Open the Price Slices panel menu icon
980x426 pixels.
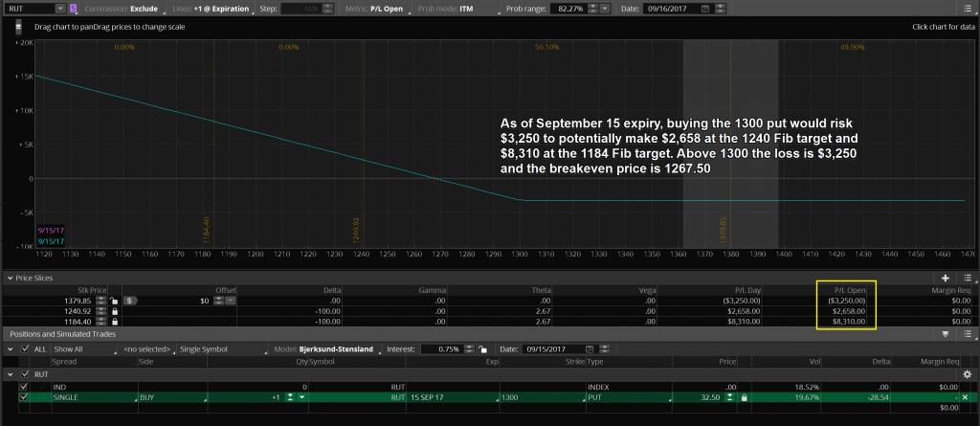click(966, 277)
